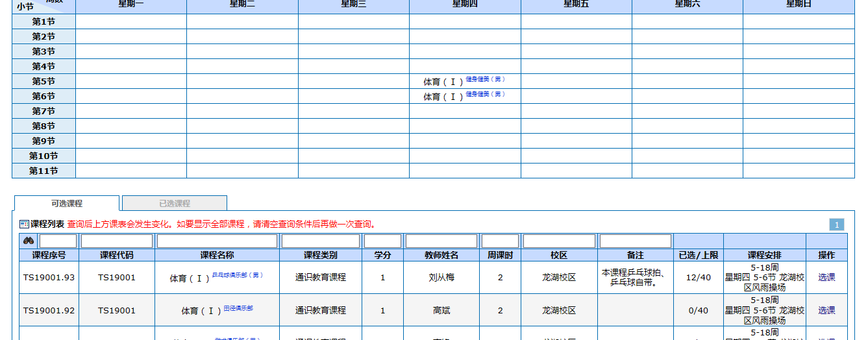Image resolution: width=868 pixels, height=340 pixels.
Task: Open the 田径俱乐部 course link
Action: (238, 308)
